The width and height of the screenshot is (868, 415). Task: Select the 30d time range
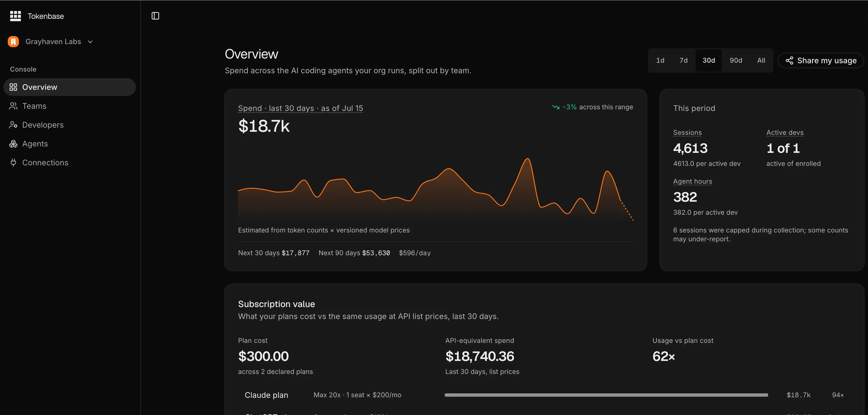[x=709, y=61]
